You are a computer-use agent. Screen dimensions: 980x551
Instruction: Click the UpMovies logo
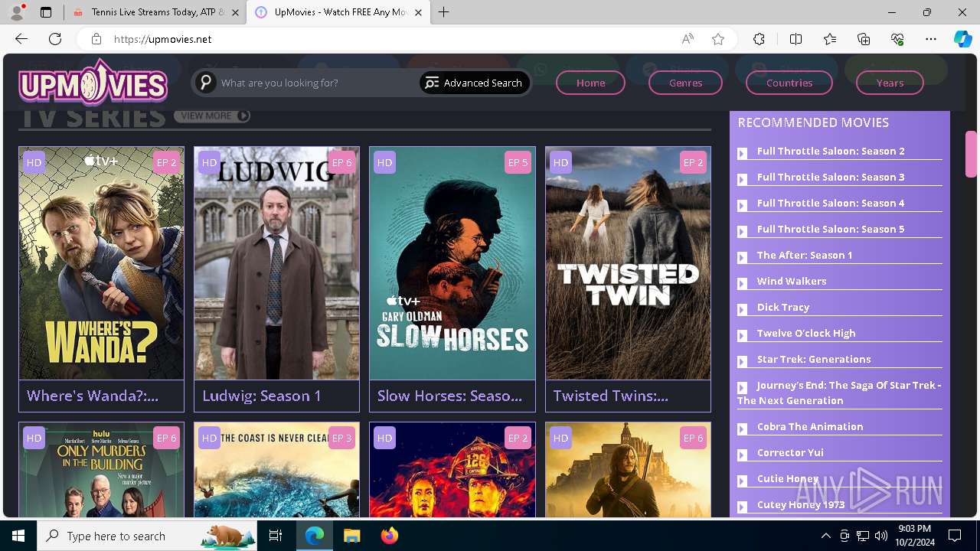pos(93,82)
